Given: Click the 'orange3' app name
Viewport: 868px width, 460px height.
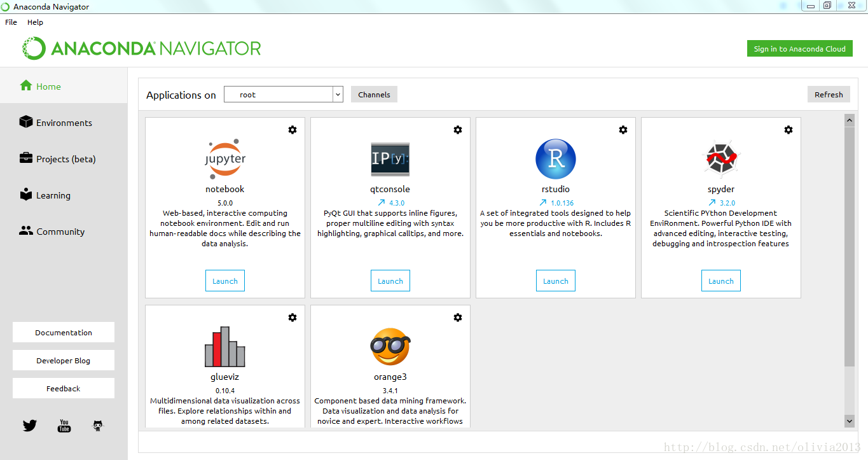Looking at the screenshot, I should tap(390, 377).
